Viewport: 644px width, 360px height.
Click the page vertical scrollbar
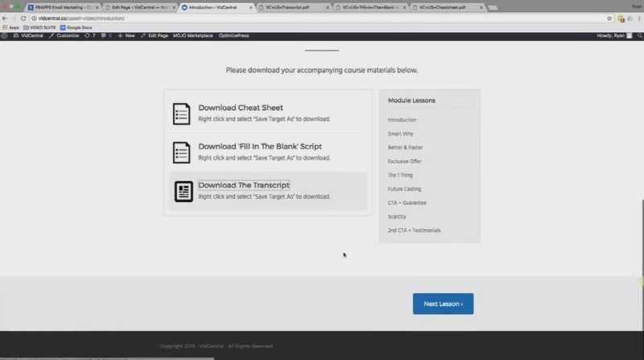642,265
